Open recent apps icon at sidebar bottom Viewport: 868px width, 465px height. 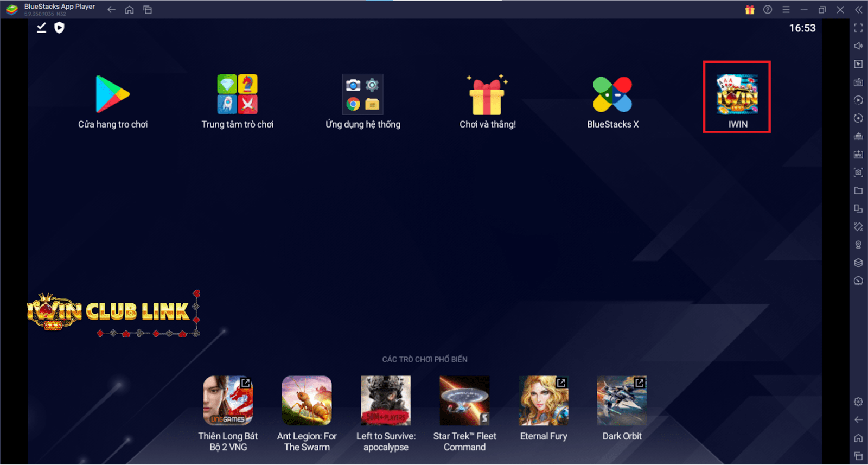[x=858, y=456]
